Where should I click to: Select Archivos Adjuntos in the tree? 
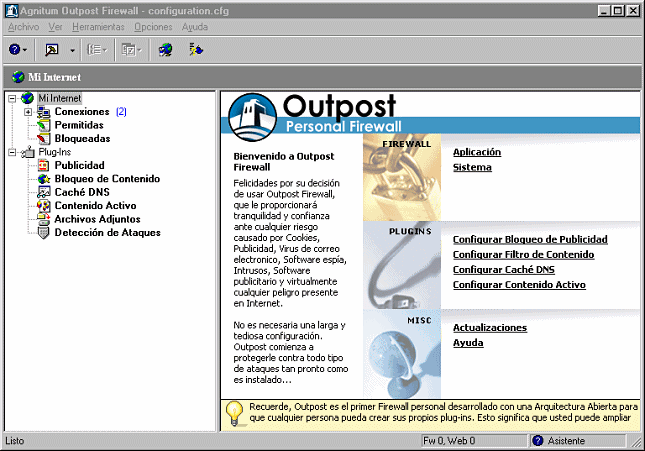click(97, 219)
